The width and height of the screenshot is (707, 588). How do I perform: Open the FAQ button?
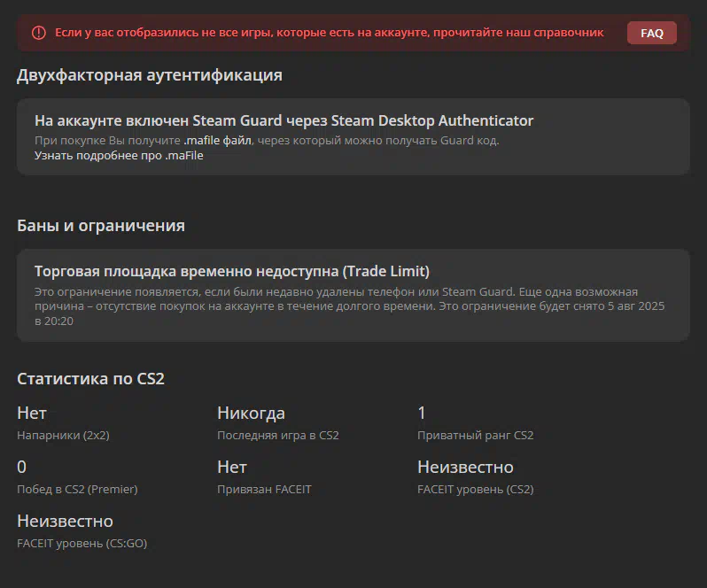651,33
